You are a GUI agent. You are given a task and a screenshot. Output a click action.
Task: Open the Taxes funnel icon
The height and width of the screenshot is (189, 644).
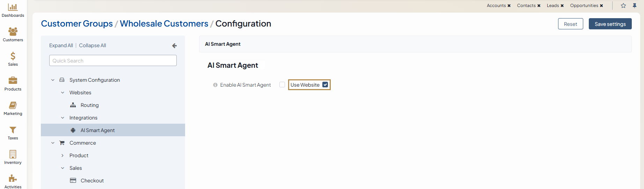click(13, 130)
